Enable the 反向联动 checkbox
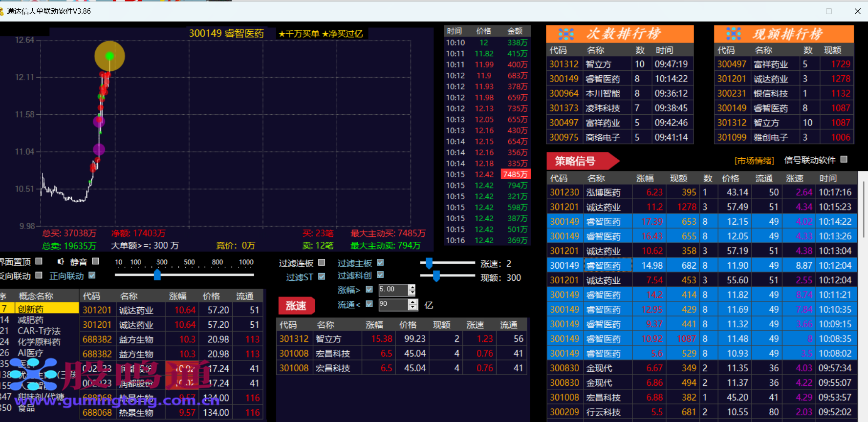Screen dimensions: 868x422 click(39, 275)
